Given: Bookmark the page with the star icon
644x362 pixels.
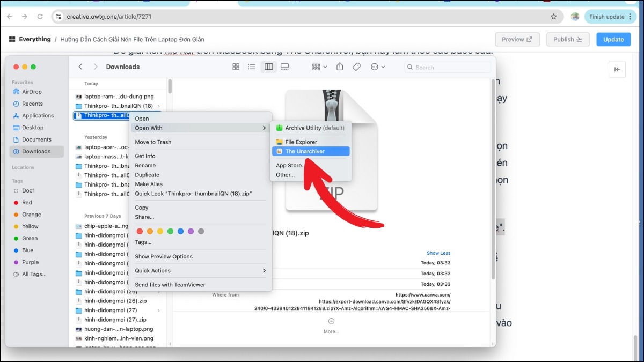Looking at the screenshot, I should (x=554, y=17).
